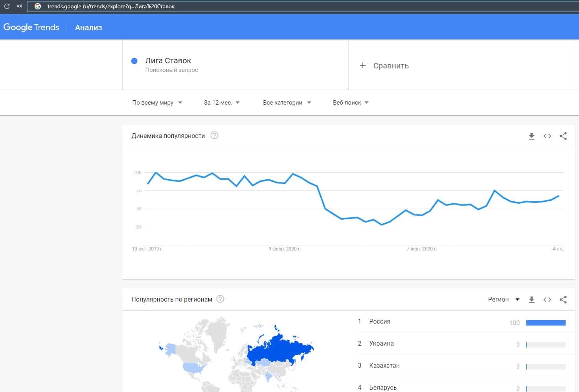The height and width of the screenshot is (392, 579).
Task: Open the За 12 мес. time range dropdown
Action: pyautogui.click(x=221, y=103)
